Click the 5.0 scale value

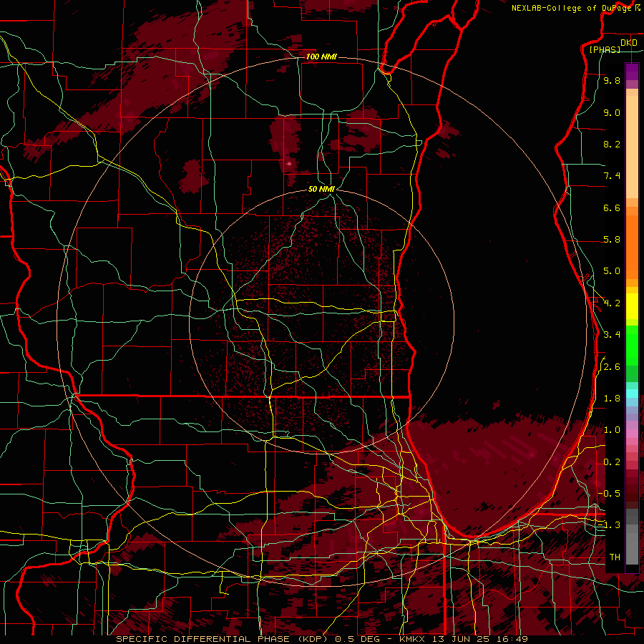point(612,271)
